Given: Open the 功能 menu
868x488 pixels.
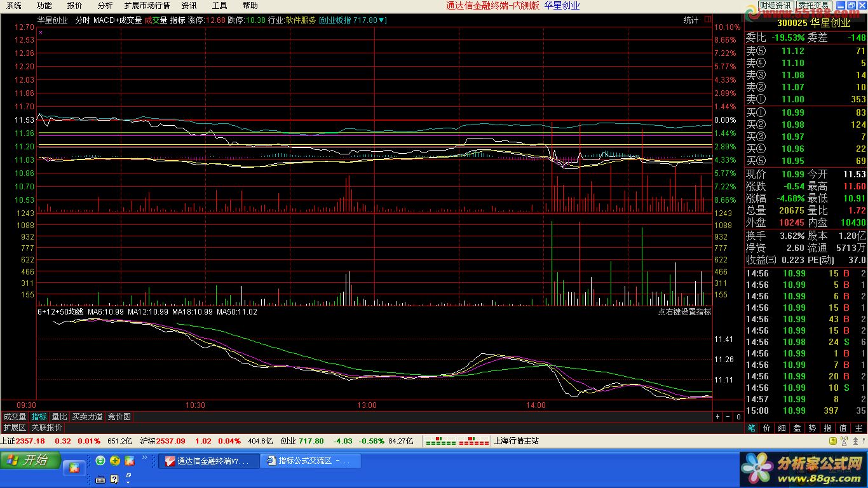Looking at the screenshot, I should click(44, 5).
